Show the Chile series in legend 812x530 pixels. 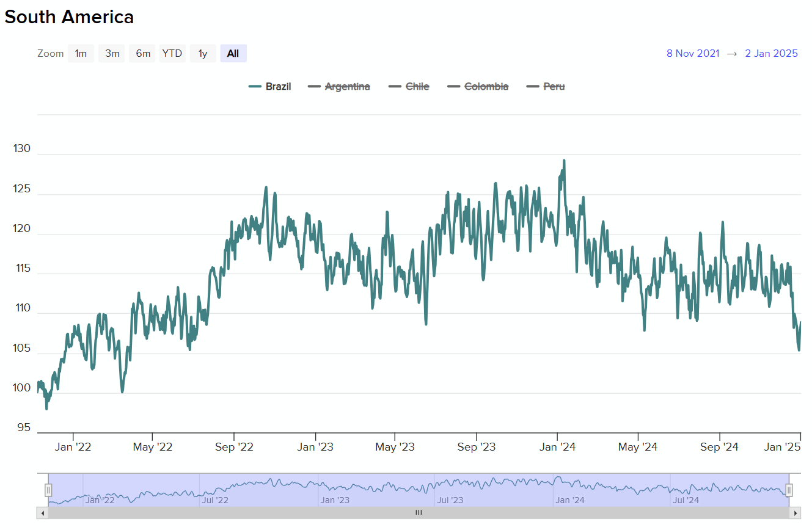pos(409,87)
